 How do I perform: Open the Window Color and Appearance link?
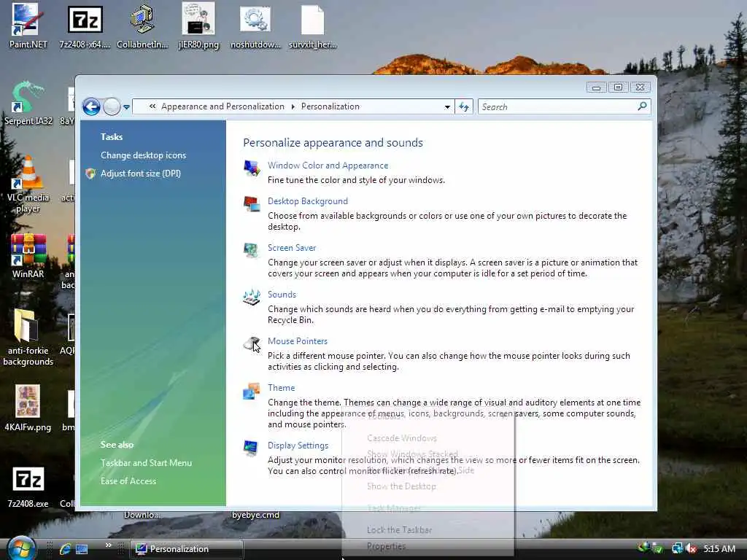tap(328, 166)
